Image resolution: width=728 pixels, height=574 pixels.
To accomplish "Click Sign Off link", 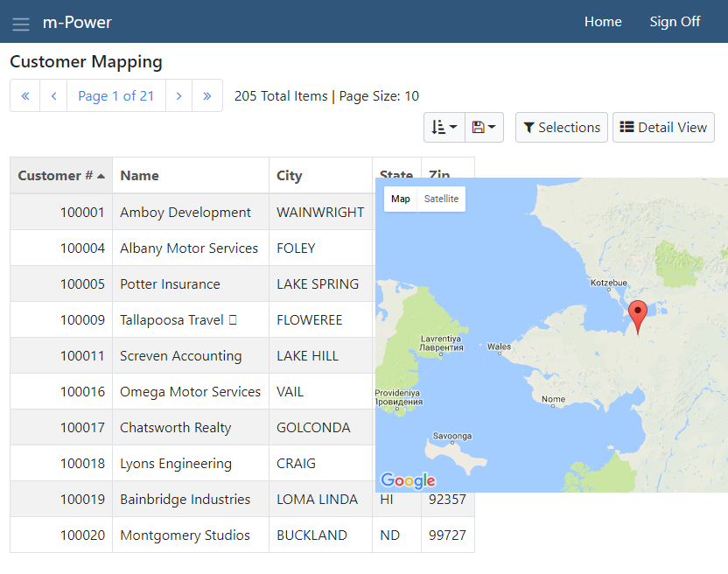I will (675, 22).
